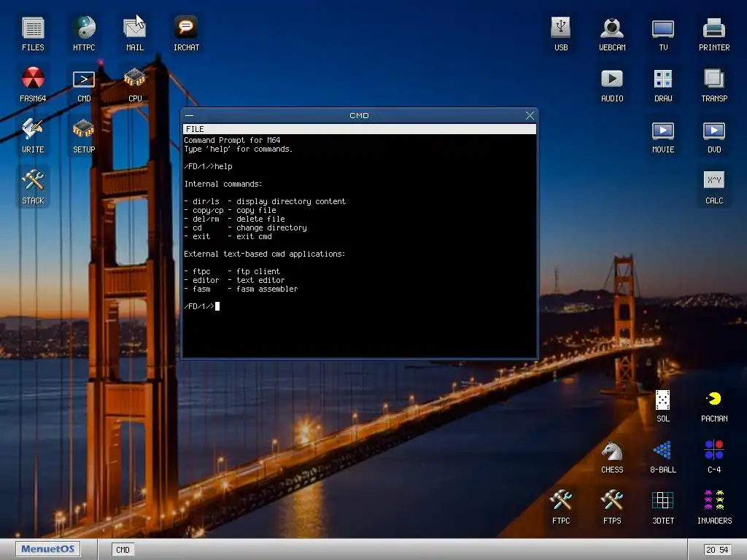Click the CMD window title bar
The width and height of the screenshot is (747, 560).
tap(359, 115)
